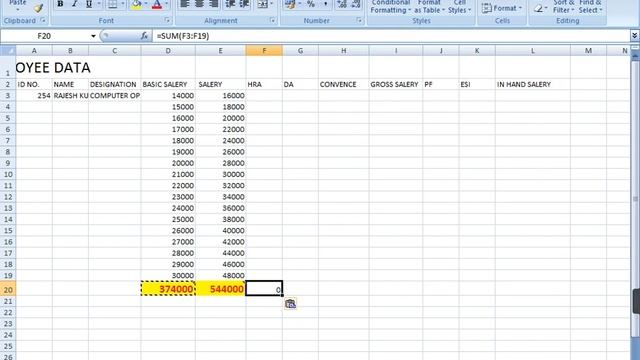Toggle Italic formatting
640x360 pixels.
[74, 4]
